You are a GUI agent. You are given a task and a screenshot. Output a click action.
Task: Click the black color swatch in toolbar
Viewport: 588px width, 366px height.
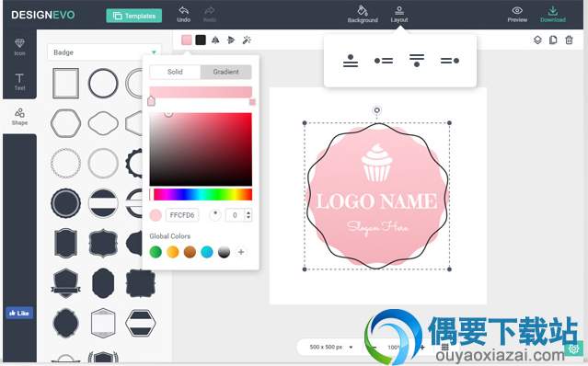click(201, 40)
